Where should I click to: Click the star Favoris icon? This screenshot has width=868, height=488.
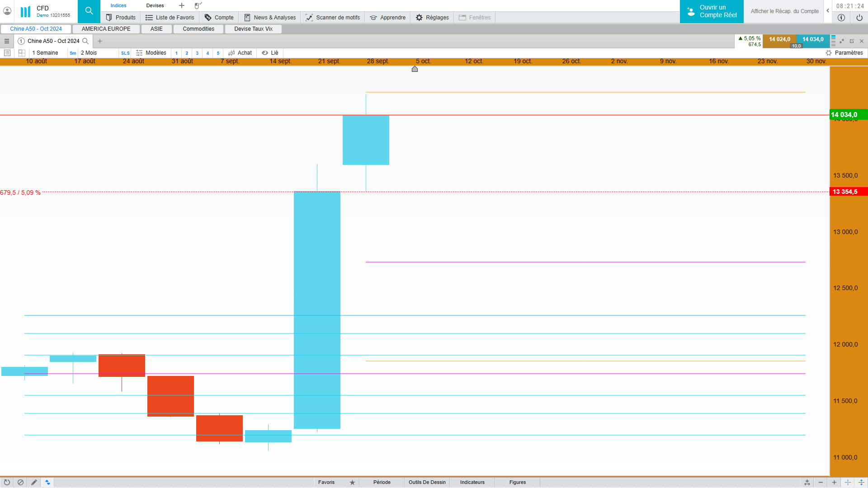(352, 482)
